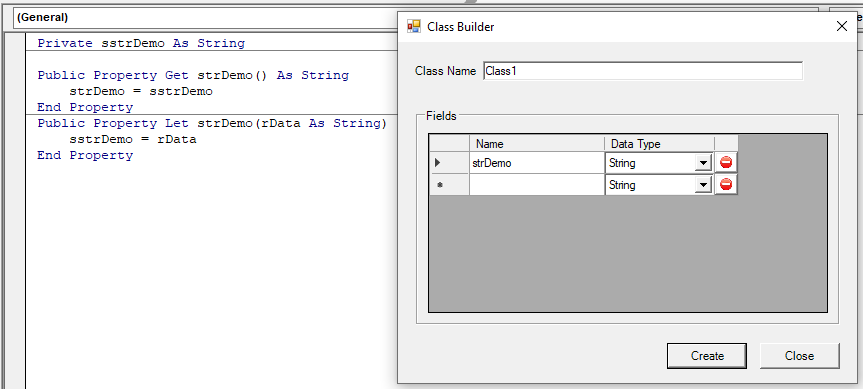Click the red delete icon in the blank new row
863x389 pixels.
click(726, 185)
